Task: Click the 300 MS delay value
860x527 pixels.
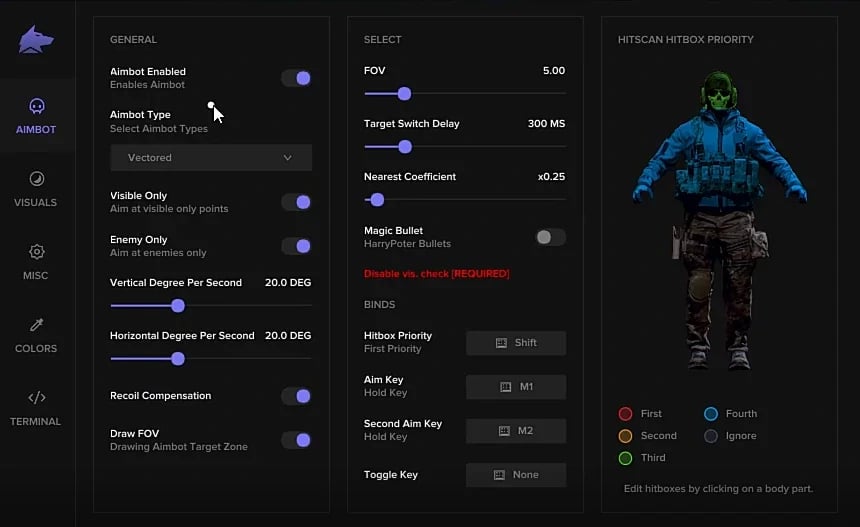Action: point(546,124)
